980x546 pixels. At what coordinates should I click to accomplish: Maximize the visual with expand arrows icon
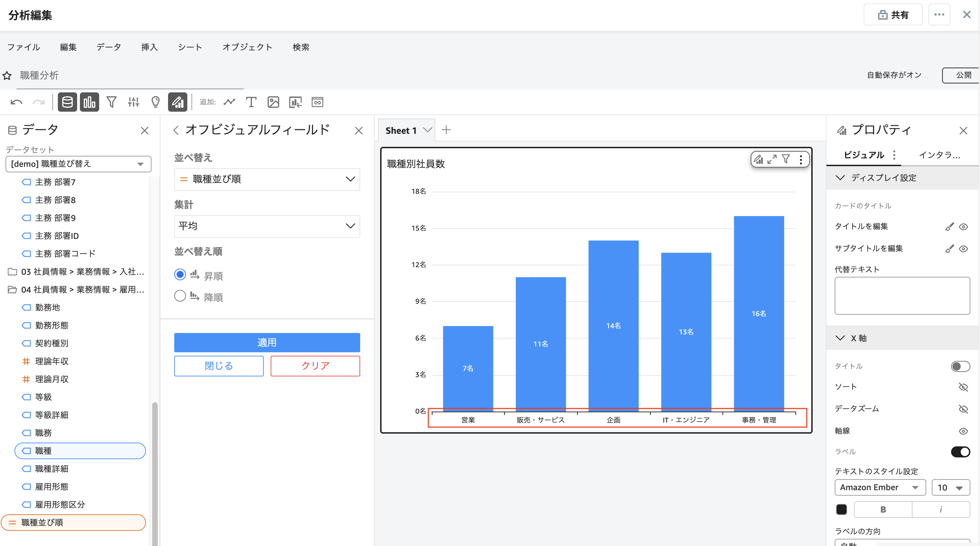(772, 159)
